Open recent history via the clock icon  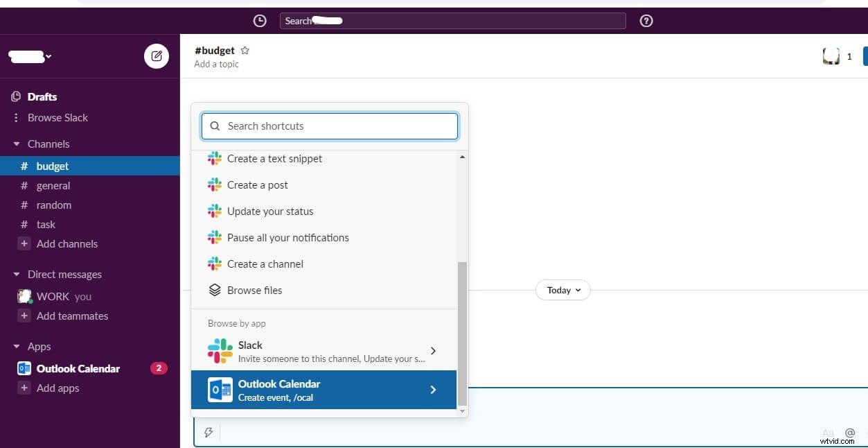260,21
